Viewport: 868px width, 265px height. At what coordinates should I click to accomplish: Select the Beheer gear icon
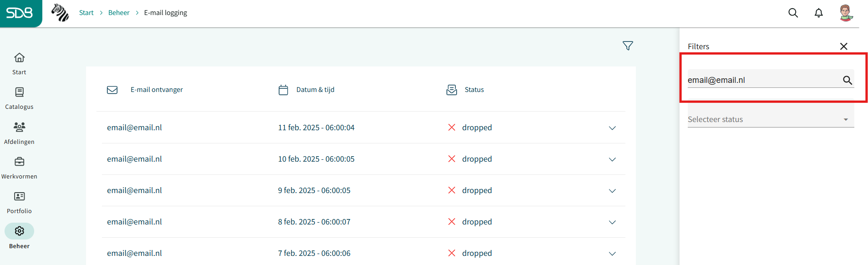19,231
